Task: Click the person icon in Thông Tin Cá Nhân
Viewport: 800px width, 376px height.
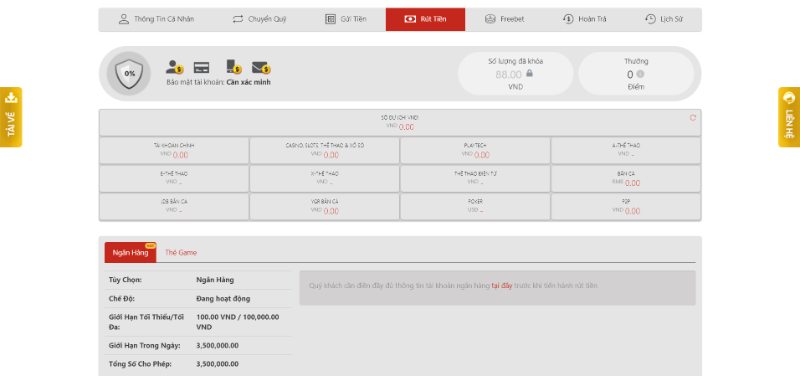Action: coord(123,19)
